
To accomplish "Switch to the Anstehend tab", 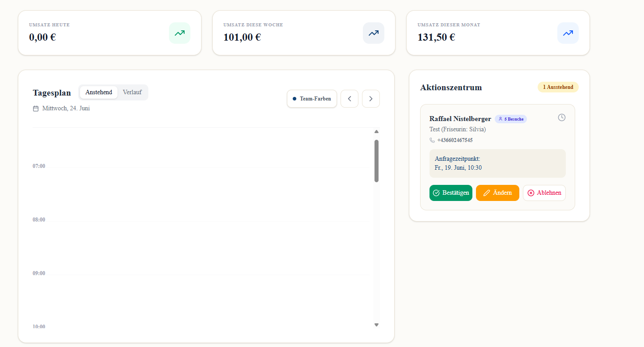I will [99, 92].
